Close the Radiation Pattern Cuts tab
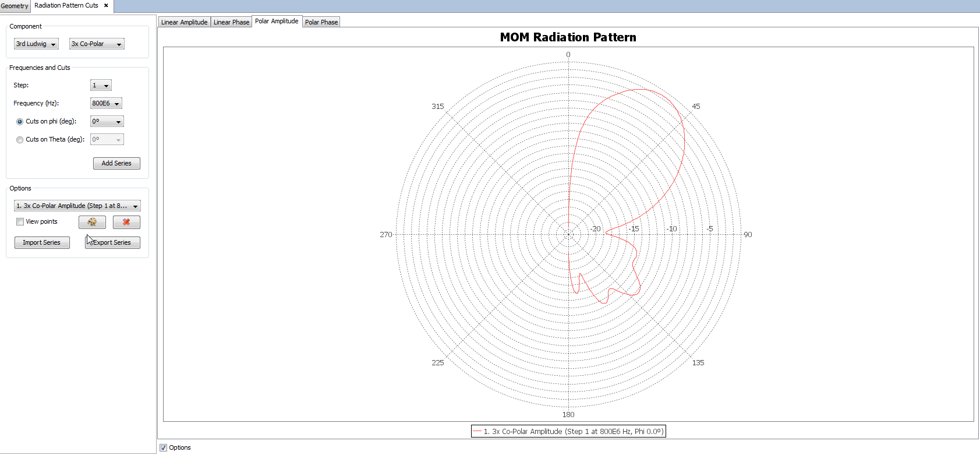The width and height of the screenshot is (980, 455). [x=106, y=5]
